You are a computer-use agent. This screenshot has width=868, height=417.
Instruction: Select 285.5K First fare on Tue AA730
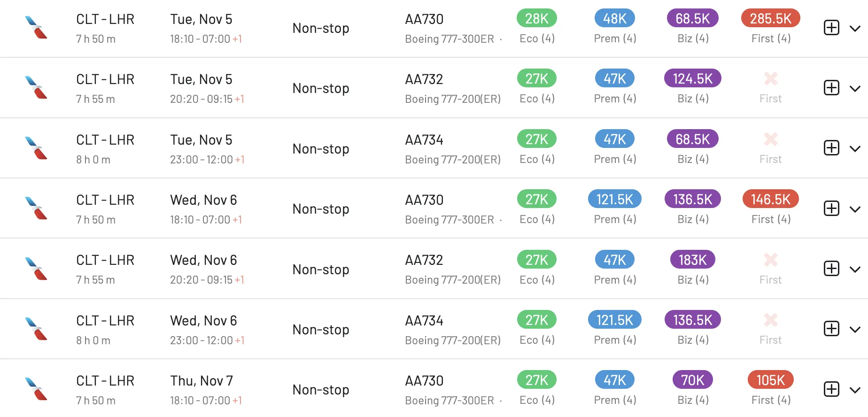(770, 18)
